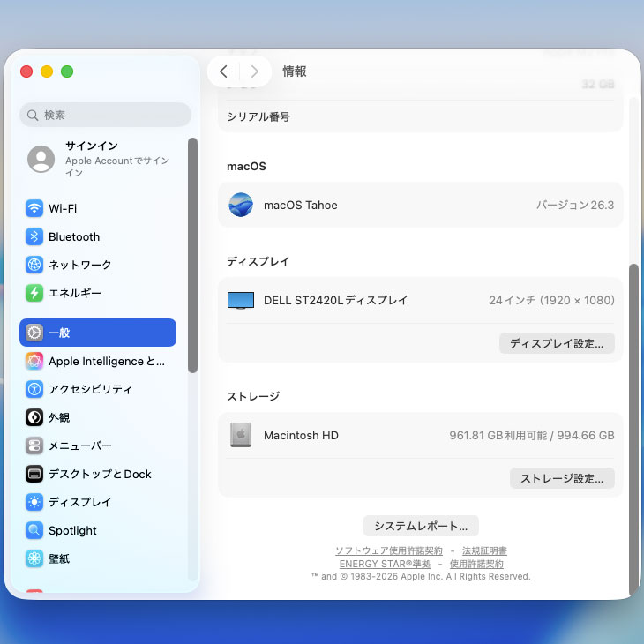This screenshot has height=644, width=644.
Task: Open the ソフトウェア使用許諾契約 link
Action: coord(389,550)
